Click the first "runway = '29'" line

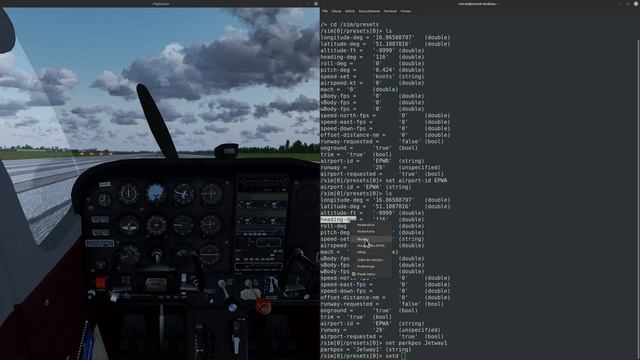380,168
